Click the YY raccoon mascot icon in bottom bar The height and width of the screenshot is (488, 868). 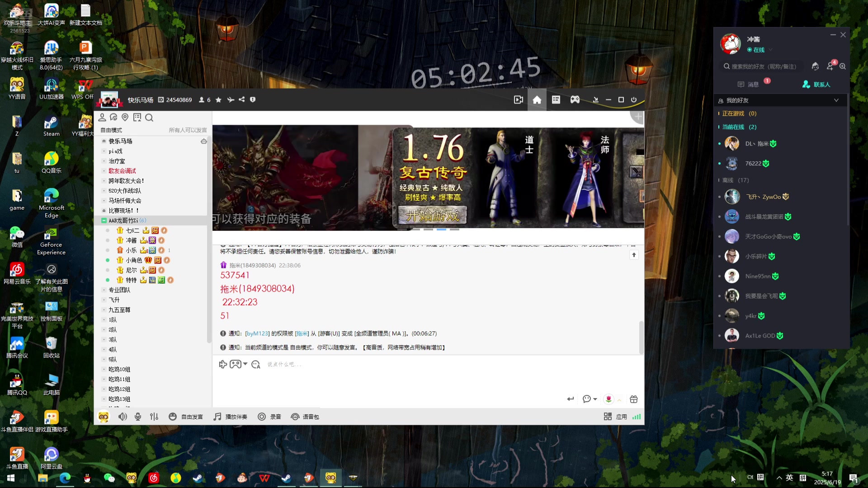(x=104, y=417)
